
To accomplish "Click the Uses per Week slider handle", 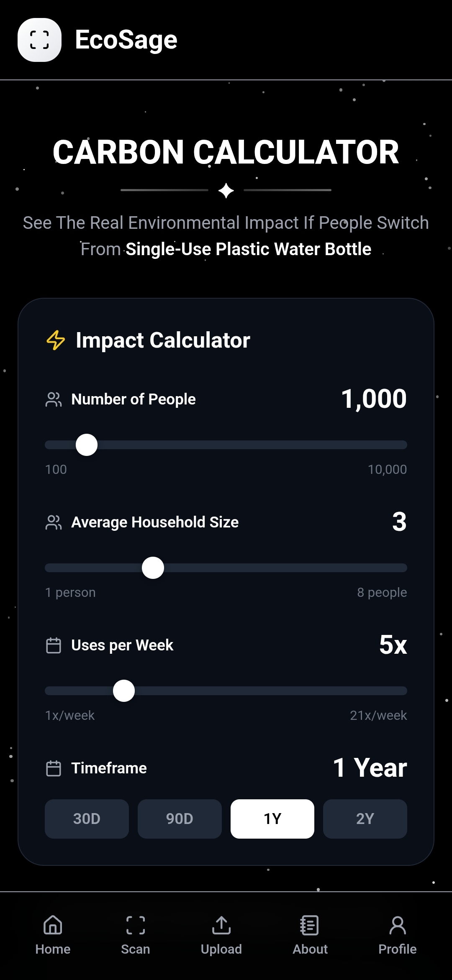I will (x=124, y=691).
